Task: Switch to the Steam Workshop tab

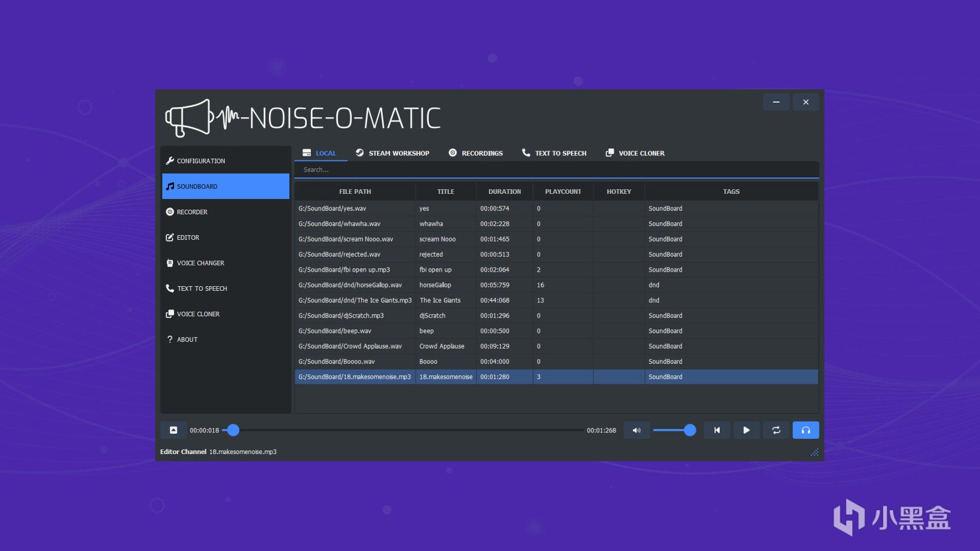Action: click(392, 152)
